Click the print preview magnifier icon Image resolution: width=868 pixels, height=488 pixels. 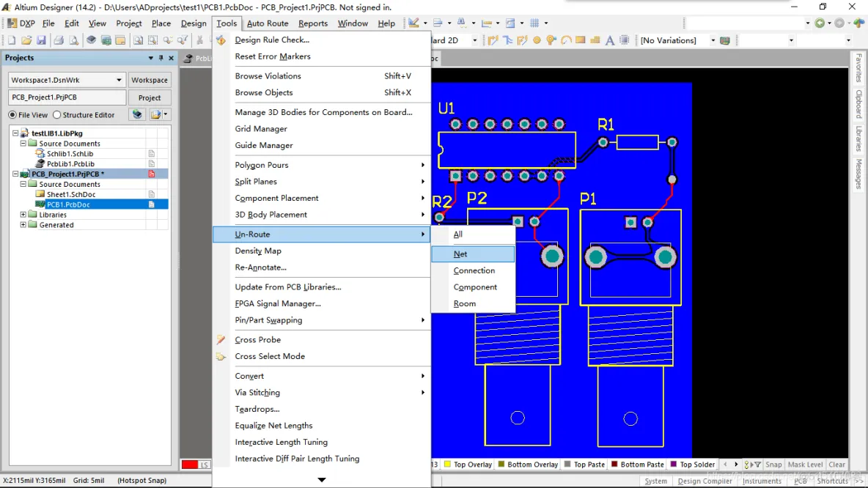tap(73, 40)
